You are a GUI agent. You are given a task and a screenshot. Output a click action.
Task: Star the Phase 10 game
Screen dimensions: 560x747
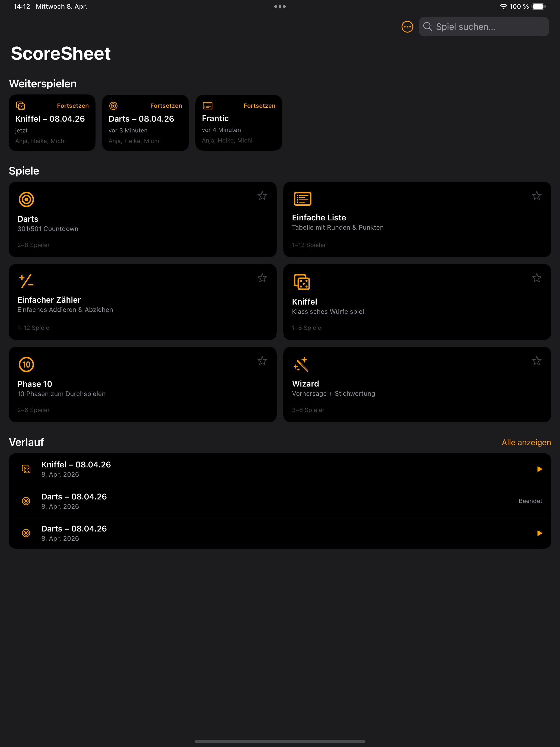tap(262, 361)
